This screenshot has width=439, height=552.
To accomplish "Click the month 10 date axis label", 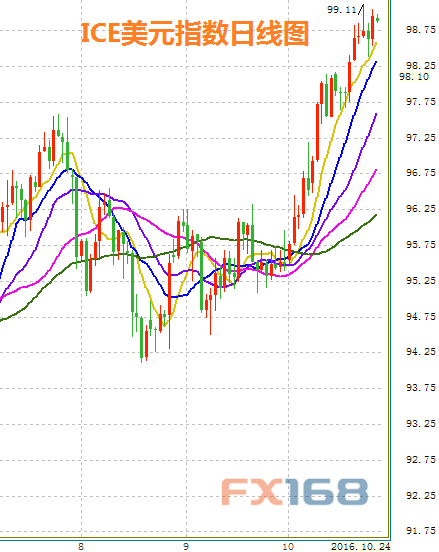I will coord(288,546).
